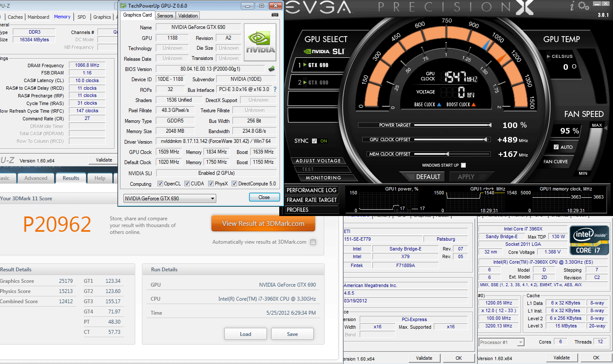Click the GPU-Z title bar application icon
The width and height of the screenshot is (613, 364).
tap(123, 6)
